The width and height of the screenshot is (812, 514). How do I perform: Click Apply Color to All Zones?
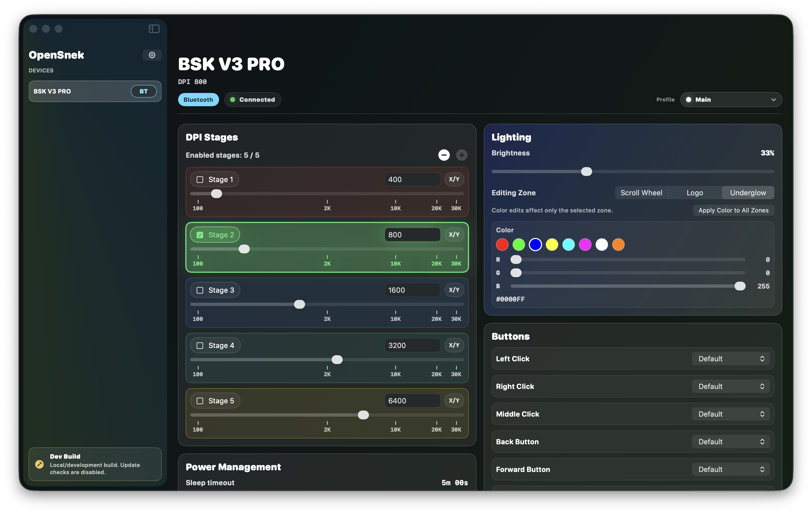(733, 210)
